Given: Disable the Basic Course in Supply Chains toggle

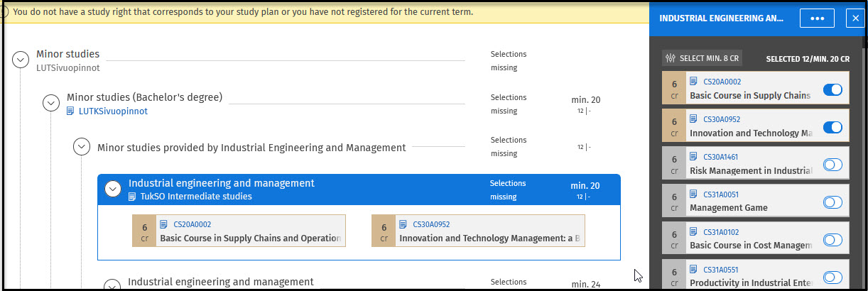Looking at the screenshot, I should click(x=832, y=89).
